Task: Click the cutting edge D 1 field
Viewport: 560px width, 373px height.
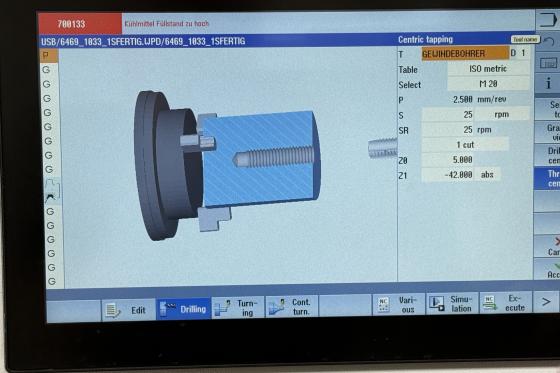Action: click(x=518, y=53)
